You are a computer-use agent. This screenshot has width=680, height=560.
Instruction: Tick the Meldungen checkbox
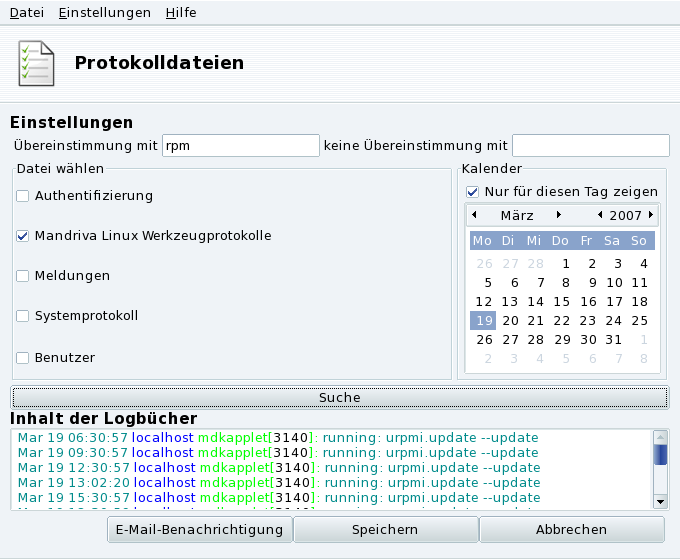23,276
